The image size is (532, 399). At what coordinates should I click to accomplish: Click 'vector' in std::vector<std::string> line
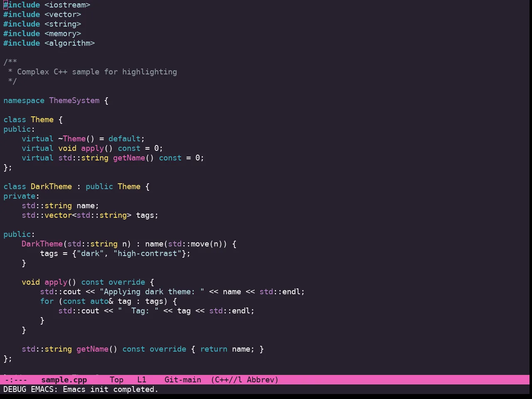(58, 215)
